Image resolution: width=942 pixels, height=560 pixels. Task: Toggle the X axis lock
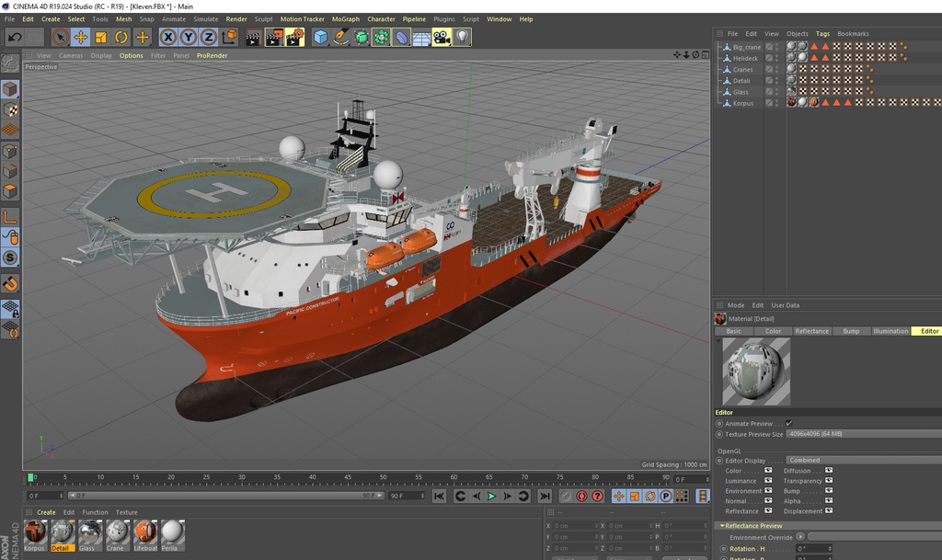(167, 37)
